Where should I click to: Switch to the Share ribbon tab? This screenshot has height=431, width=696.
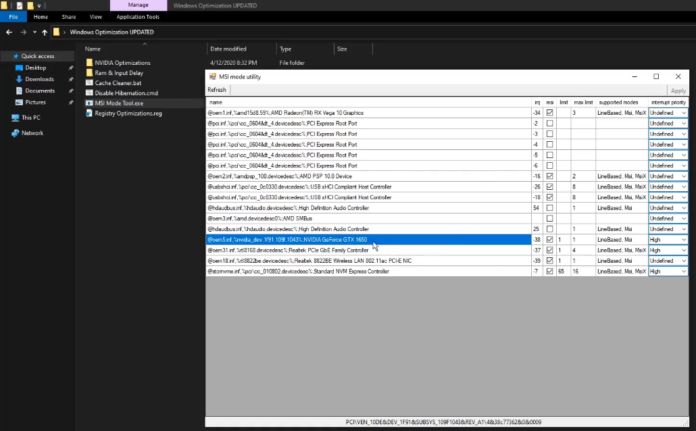[x=69, y=17]
